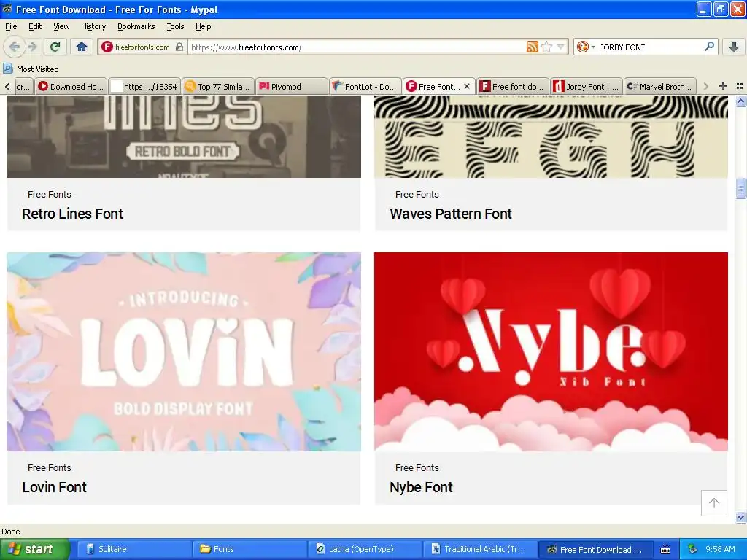Open a new tab with the plus button

[x=723, y=86]
